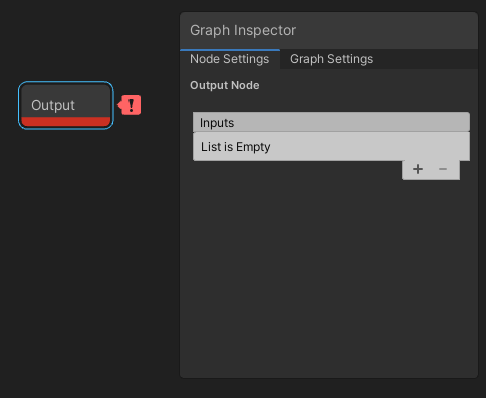Click the red exclamation error badge
This screenshot has width=486, height=398.
click(131, 105)
